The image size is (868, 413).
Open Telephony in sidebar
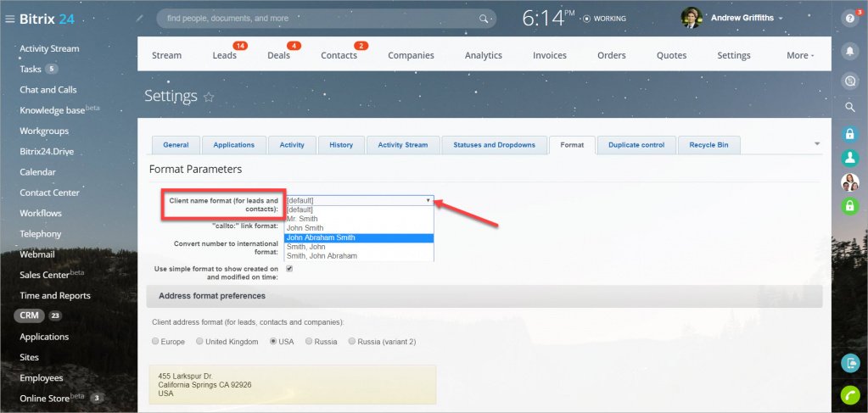[41, 233]
